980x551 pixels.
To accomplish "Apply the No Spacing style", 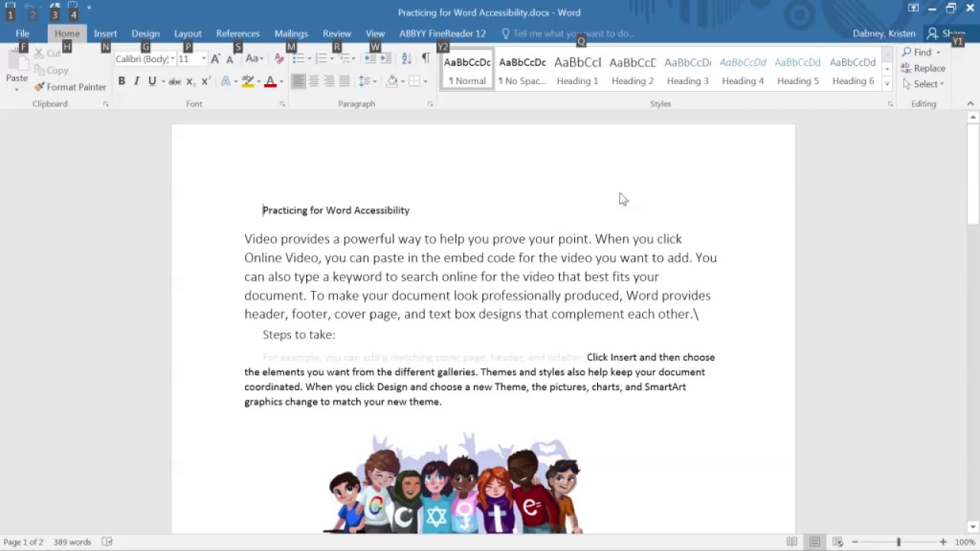I will (522, 70).
